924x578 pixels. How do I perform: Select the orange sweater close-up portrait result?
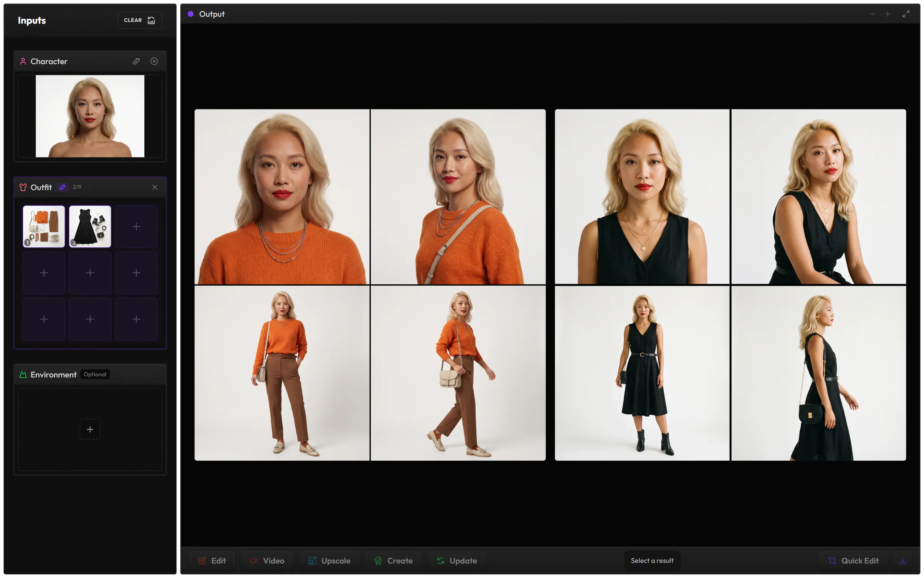(282, 197)
